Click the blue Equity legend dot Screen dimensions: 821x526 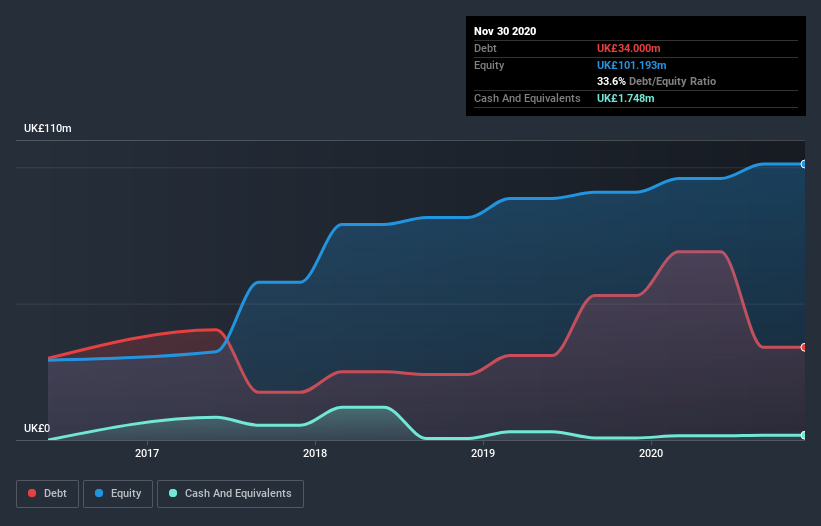pos(99,493)
